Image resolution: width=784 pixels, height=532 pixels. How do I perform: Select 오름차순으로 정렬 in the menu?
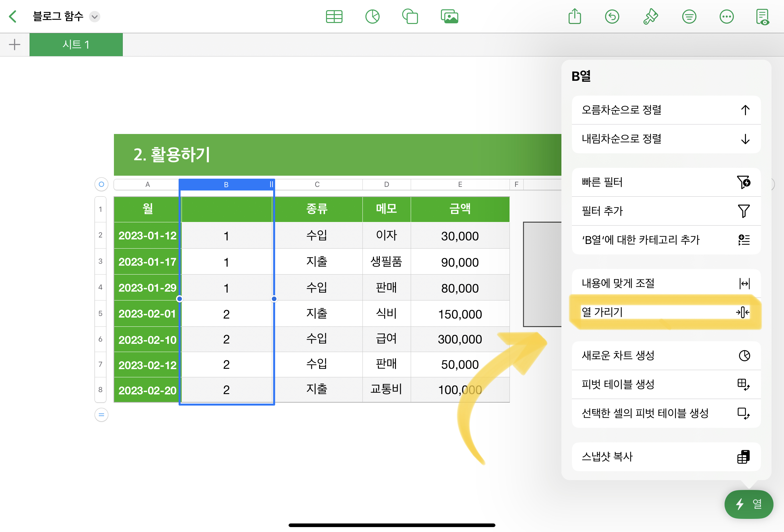(666, 110)
